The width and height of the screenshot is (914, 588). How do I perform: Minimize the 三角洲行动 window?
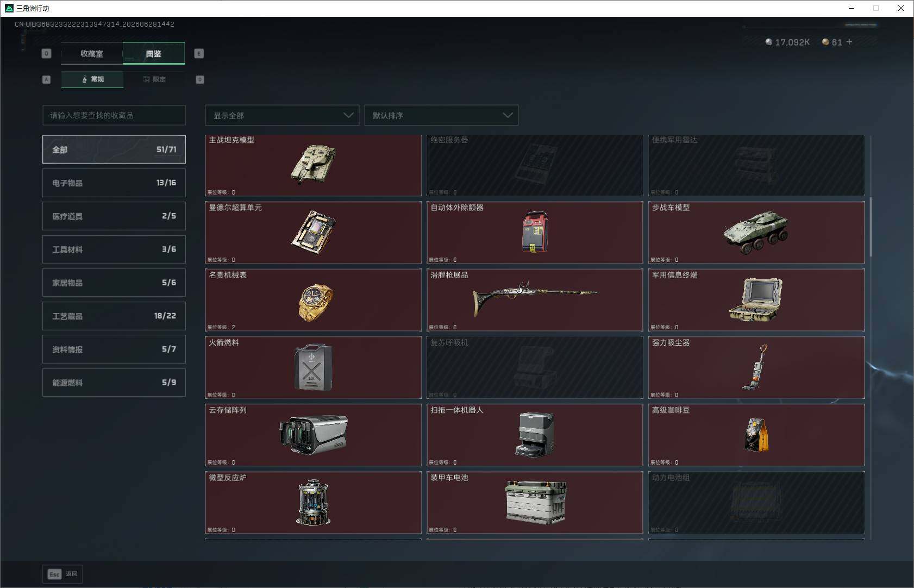pos(852,8)
